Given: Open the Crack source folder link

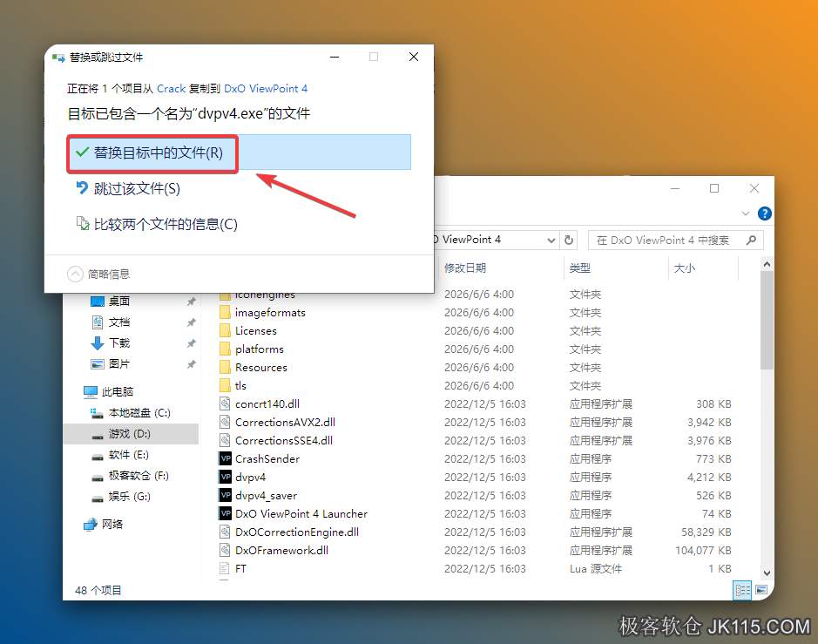Looking at the screenshot, I should click(171, 89).
